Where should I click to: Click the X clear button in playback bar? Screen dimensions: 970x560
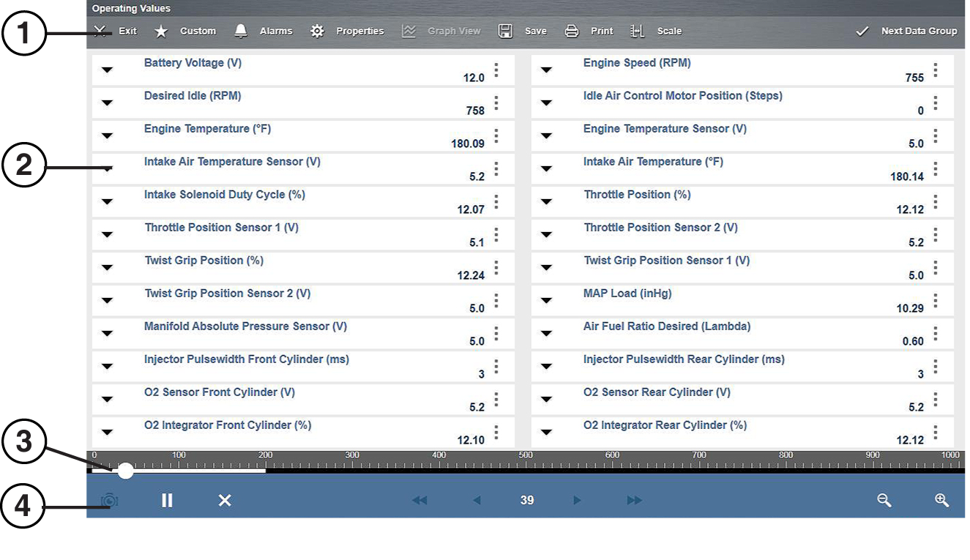click(225, 501)
